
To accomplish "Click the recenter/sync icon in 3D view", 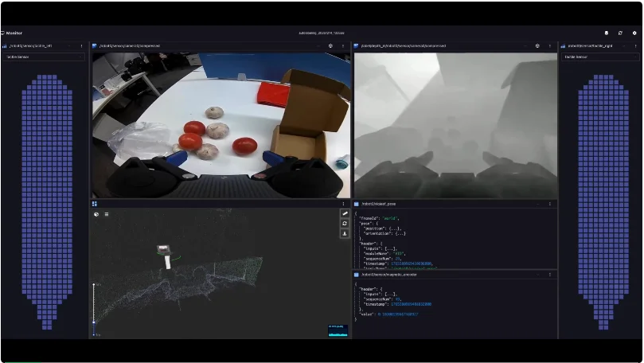I will tap(345, 224).
